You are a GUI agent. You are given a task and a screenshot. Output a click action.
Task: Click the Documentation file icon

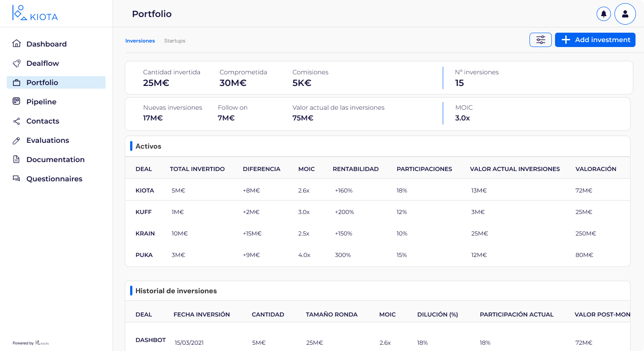point(17,159)
